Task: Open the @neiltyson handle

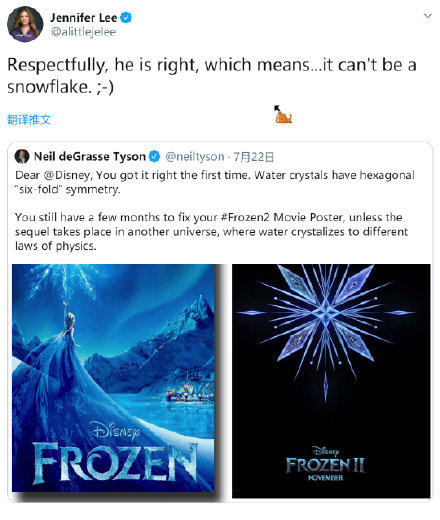Action: pos(195,156)
